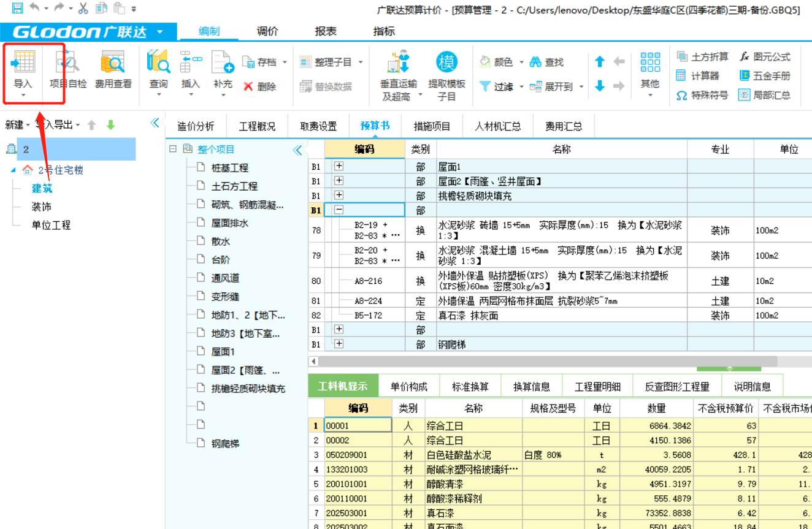The height and width of the screenshot is (529, 812).
Task: Collapse the 2号住宅楼 tree node
Action: click(13, 170)
